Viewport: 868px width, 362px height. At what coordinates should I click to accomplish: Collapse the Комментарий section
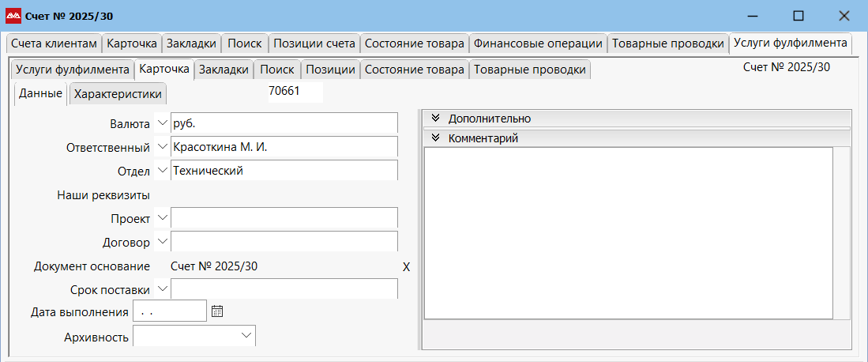435,138
